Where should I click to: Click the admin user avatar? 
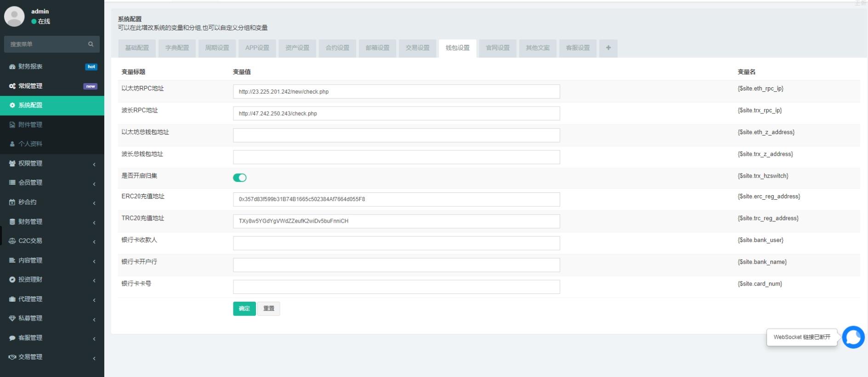pyautogui.click(x=14, y=17)
